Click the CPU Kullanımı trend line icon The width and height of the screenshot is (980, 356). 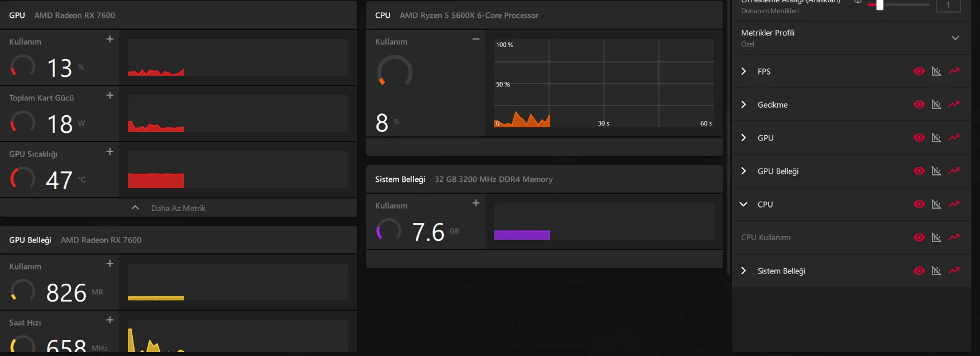[x=954, y=237]
